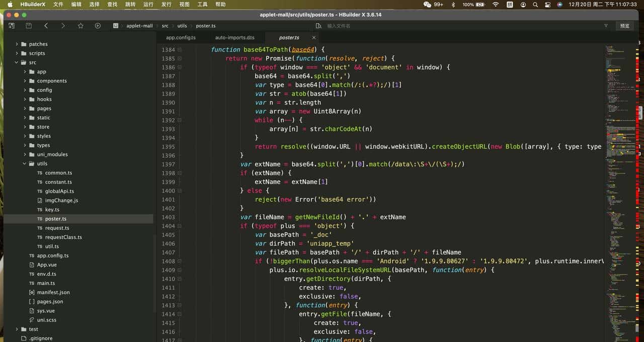Open the 运行 menu
This screenshot has width=644, height=342.
(x=148, y=5)
